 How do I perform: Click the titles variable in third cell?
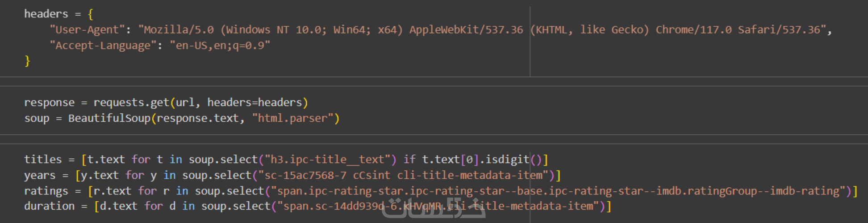point(43,160)
